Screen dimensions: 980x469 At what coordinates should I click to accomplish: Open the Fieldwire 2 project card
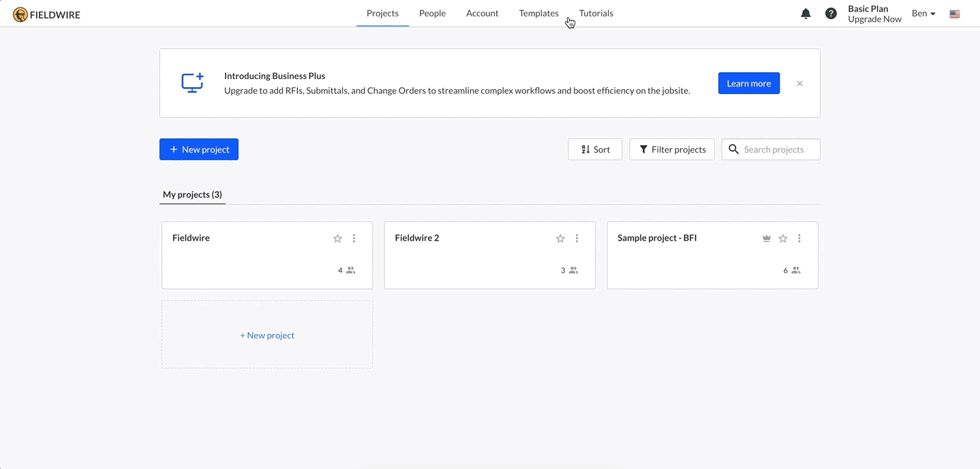coord(490,255)
